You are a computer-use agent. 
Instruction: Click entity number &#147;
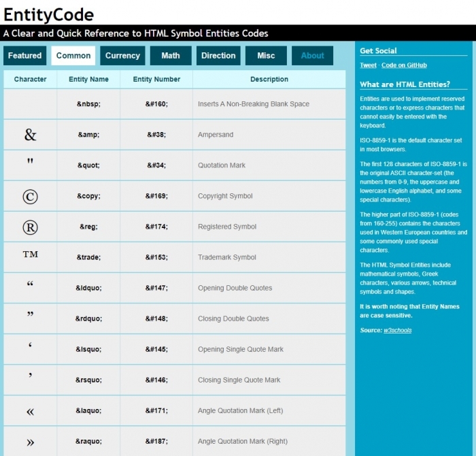point(156,288)
